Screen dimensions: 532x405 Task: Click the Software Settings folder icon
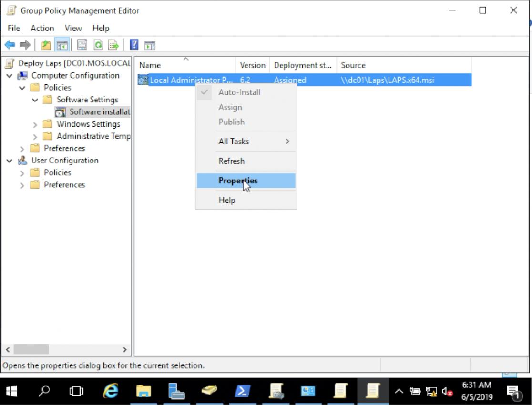pyautogui.click(x=48, y=100)
